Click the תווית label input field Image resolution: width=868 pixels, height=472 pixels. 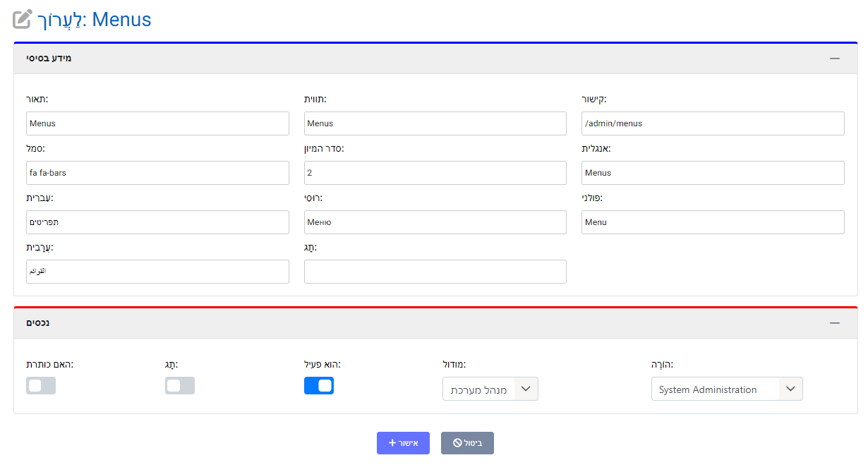(x=435, y=123)
